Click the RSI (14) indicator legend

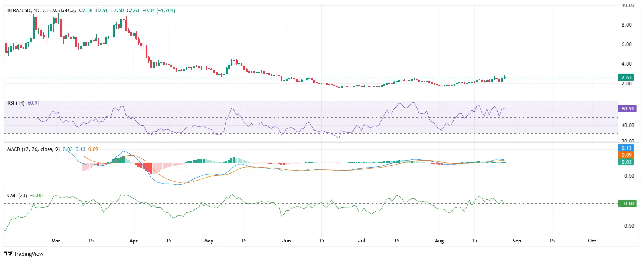pos(16,103)
